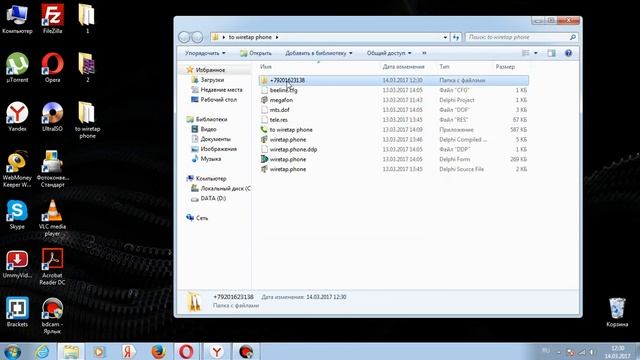Open the Музыка library
This screenshot has height=360, width=640.
(211, 159)
